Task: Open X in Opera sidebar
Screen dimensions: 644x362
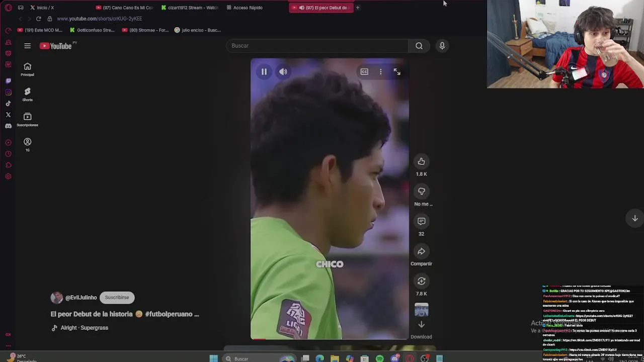Action: 8,115
